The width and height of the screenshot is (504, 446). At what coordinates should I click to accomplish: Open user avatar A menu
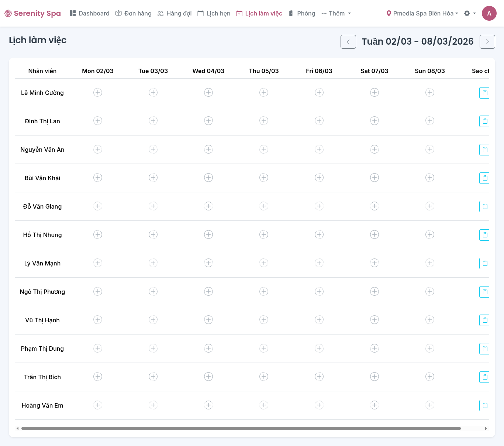point(489,13)
